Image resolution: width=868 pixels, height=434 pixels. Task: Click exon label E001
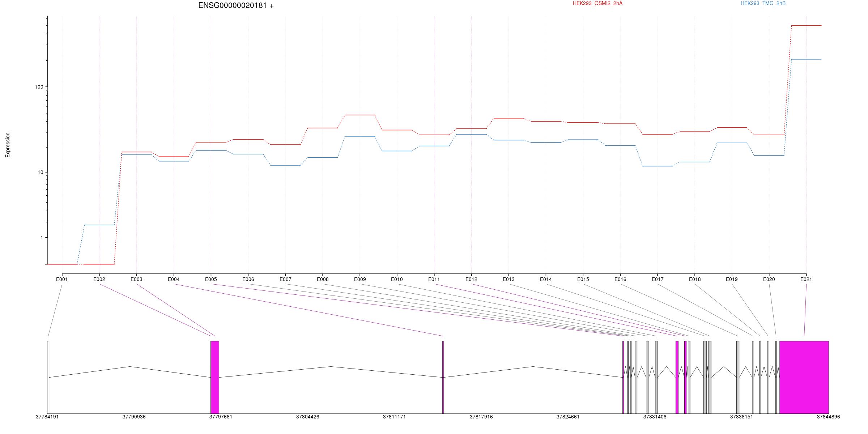(x=62, y=279)
